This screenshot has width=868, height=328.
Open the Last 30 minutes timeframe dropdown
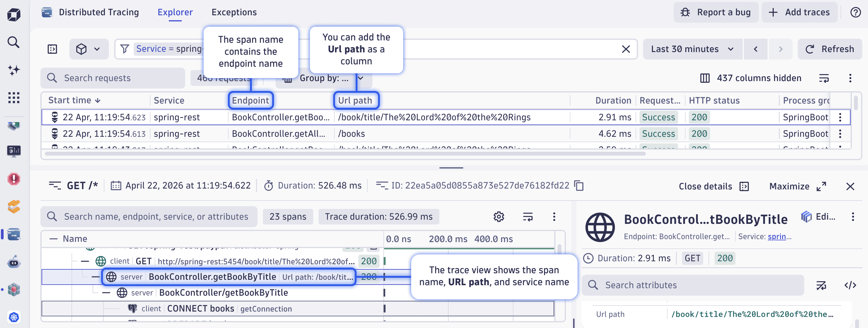[692, 49]
